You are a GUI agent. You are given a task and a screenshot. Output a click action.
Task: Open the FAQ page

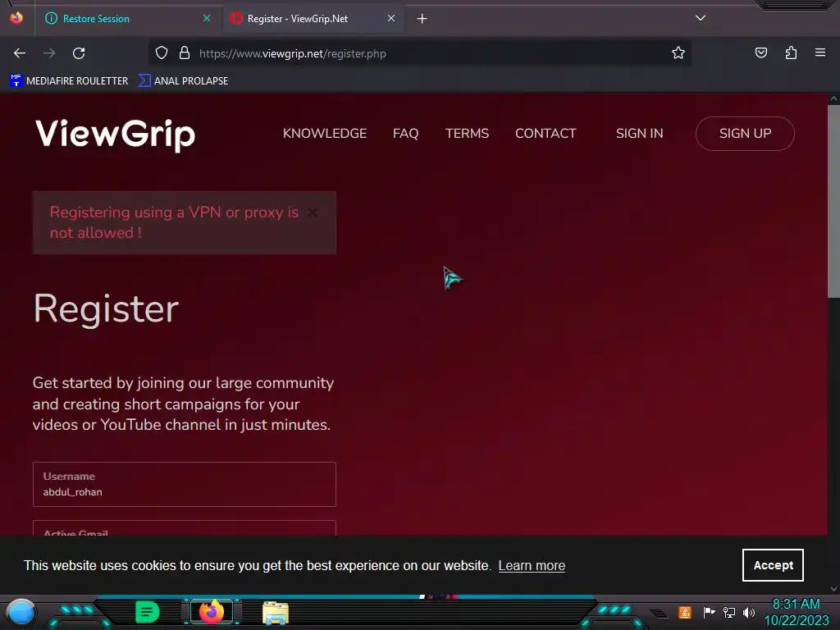tap(405, 134)
